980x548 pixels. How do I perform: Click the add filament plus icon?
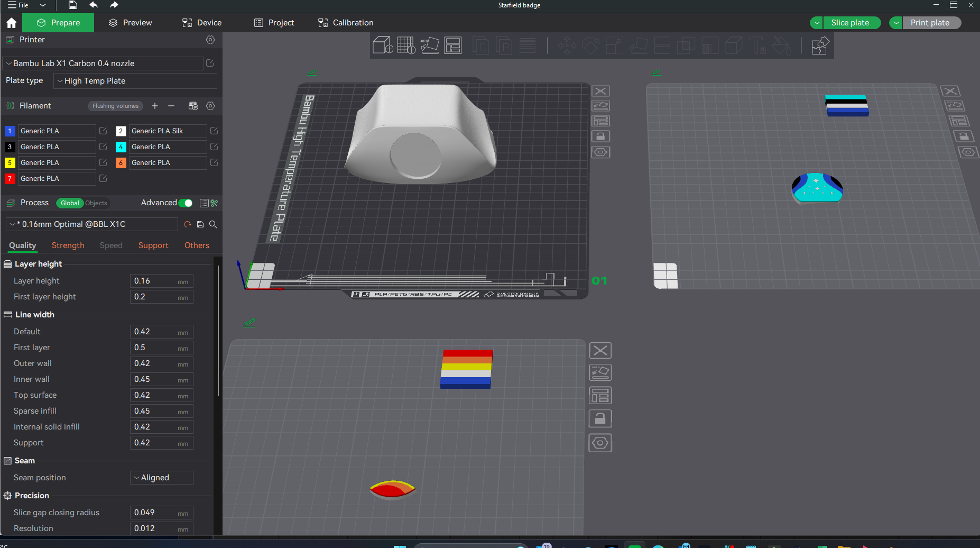click(155, 106)
